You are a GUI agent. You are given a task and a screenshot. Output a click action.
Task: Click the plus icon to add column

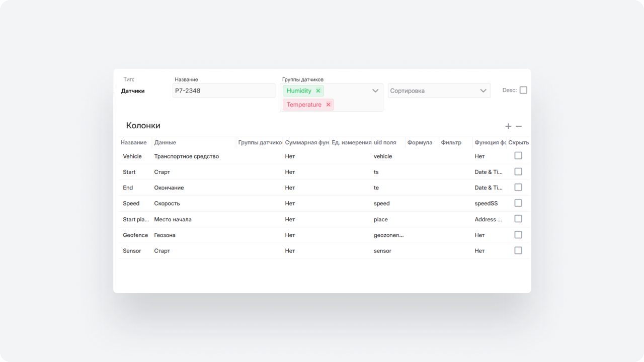(x=508, y=126)
